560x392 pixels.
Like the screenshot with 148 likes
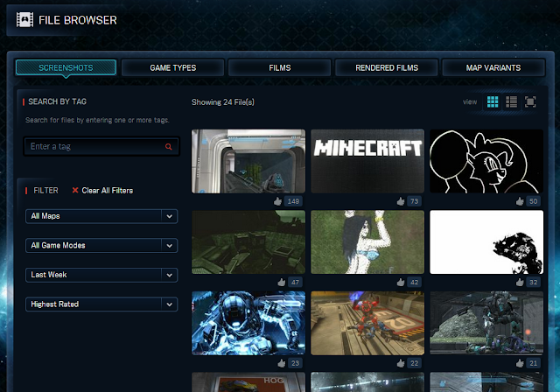pyautogui.click(x=278, y=201)
